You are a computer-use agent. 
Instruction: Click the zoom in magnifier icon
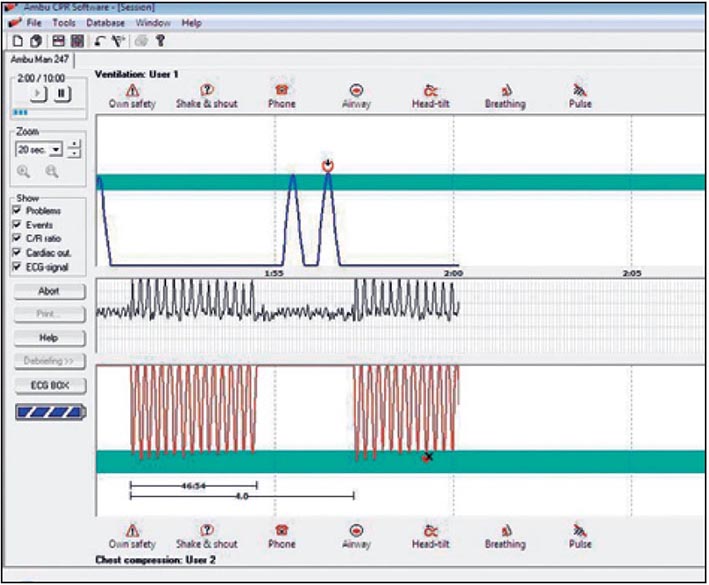[24, 171]
